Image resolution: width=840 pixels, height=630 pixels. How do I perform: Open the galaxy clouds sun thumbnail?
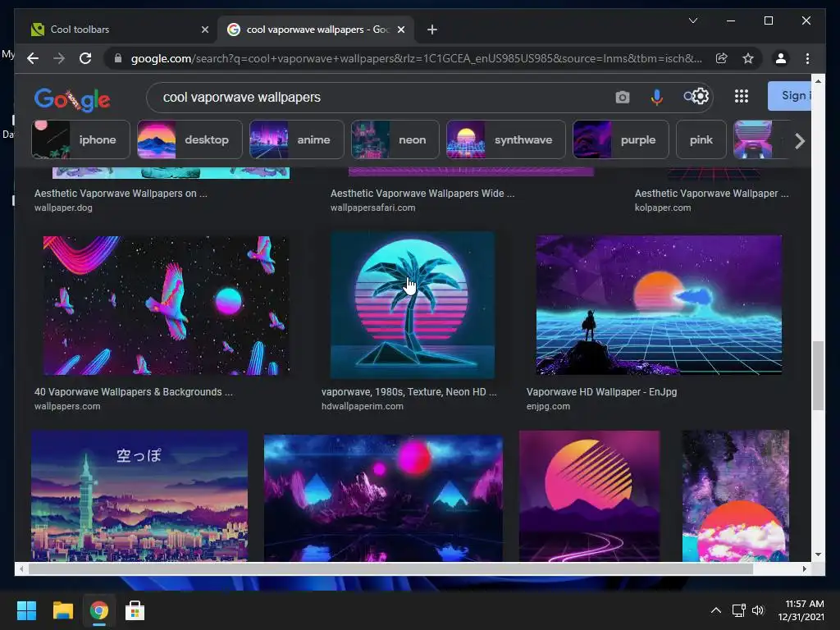[x=736, y=496]
